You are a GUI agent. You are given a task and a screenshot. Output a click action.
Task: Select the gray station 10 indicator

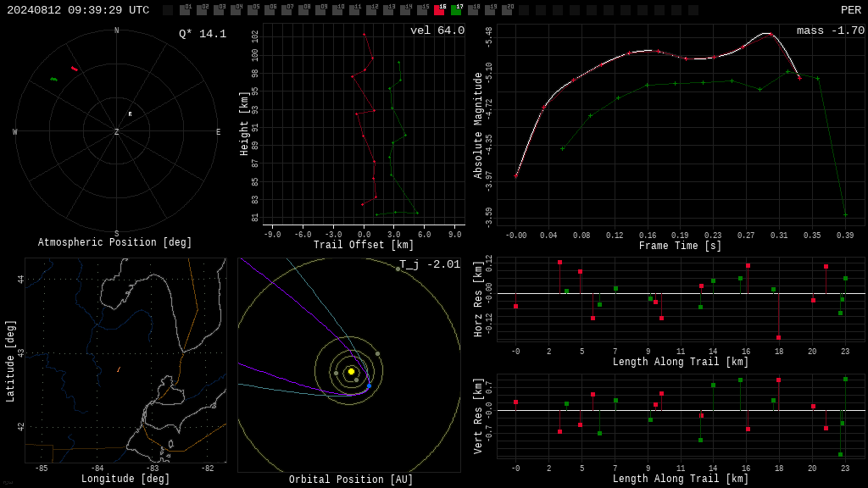coord(337,10)
